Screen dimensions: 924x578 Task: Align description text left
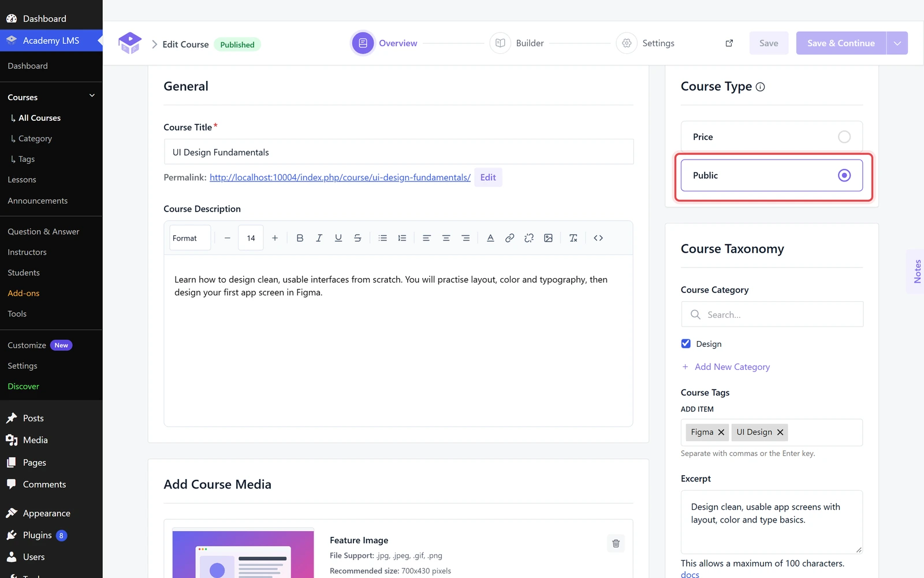point(427,238)
